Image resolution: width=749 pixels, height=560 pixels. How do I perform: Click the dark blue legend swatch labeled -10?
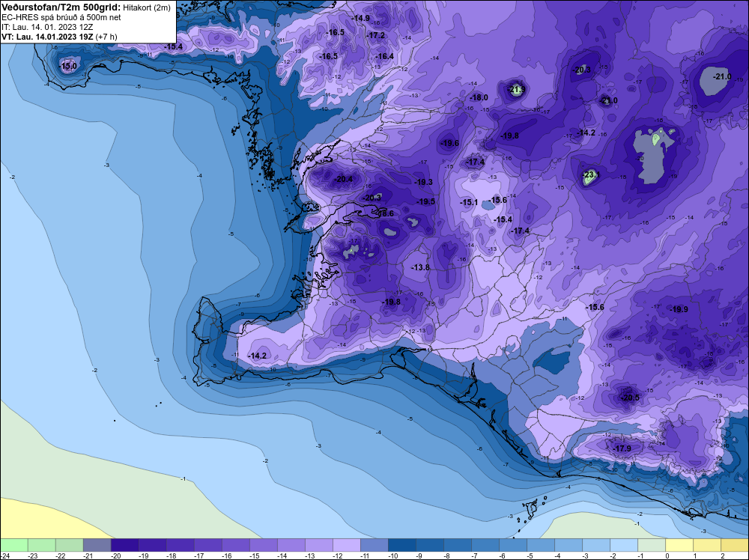coord(401,545)
